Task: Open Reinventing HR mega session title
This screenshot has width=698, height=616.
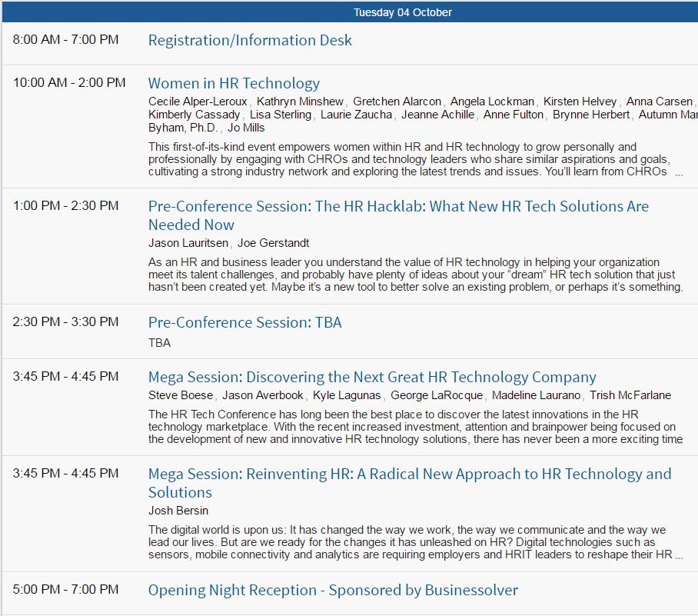Action: [410, 483]
